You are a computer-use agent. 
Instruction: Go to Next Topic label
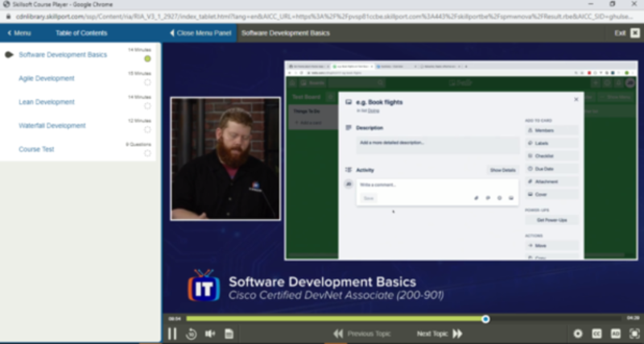pyautogui.click(x=432, y=334)
